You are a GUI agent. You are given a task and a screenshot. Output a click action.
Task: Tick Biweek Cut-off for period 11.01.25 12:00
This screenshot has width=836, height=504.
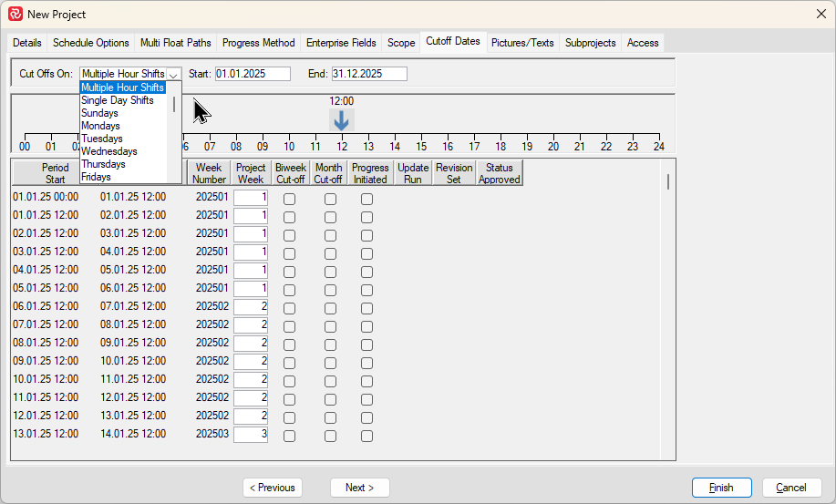pos(290,399)
